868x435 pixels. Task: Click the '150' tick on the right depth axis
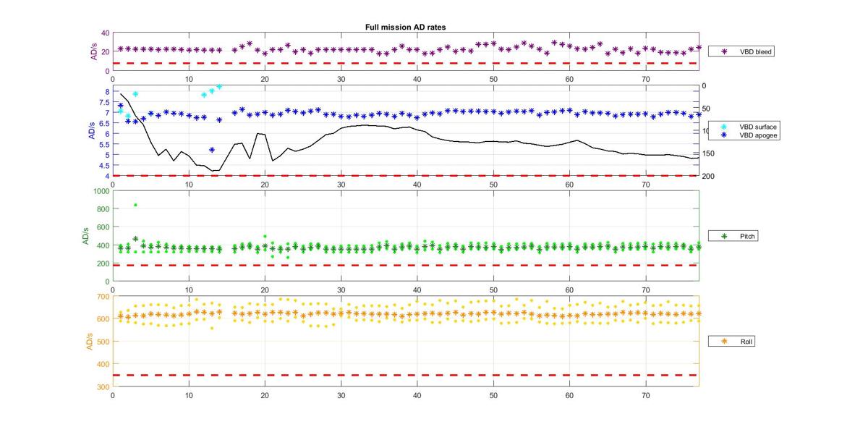click(710, 153)
